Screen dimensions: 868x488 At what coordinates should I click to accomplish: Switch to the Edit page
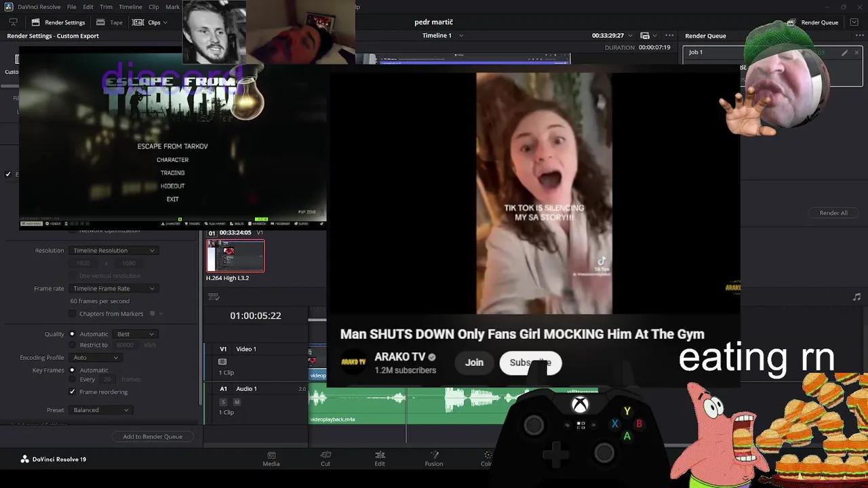point(380,459)
